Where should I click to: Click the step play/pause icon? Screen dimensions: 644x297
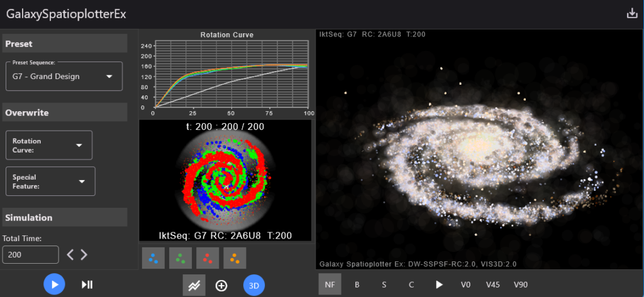tap(87, 284)
